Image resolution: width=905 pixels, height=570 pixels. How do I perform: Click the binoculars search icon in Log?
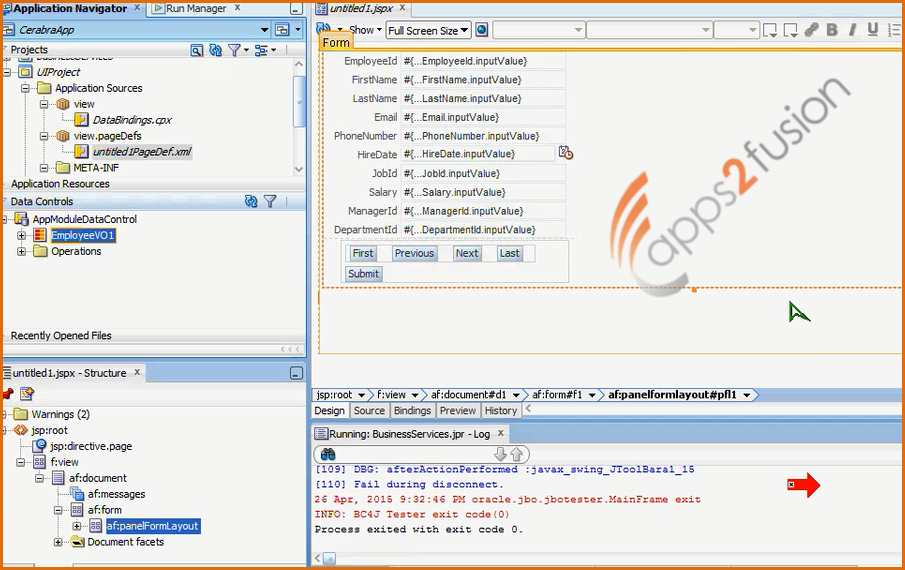pyautogui.click(x=328, y=454)
